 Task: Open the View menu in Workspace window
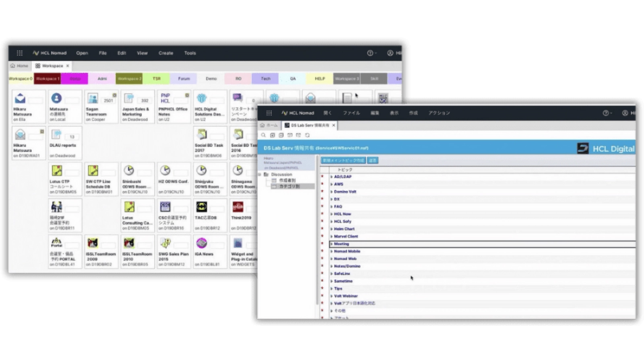point(142,53)
